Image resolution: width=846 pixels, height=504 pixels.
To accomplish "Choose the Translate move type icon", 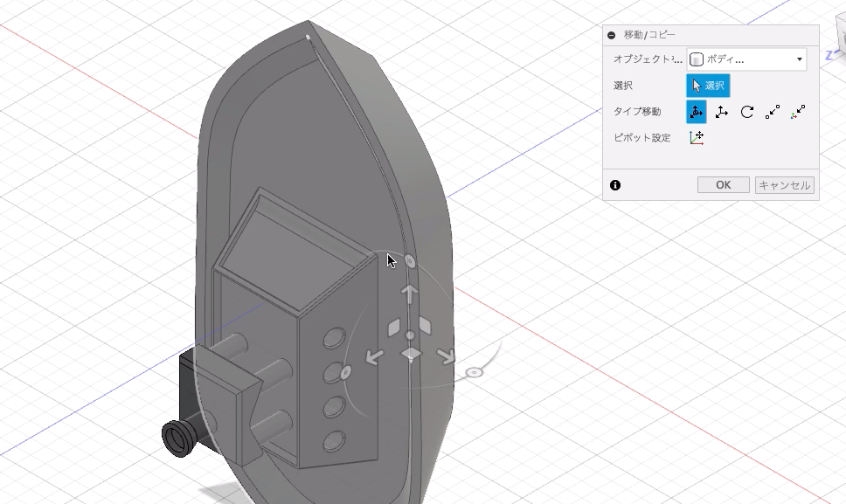I will [x=721, y=112].
